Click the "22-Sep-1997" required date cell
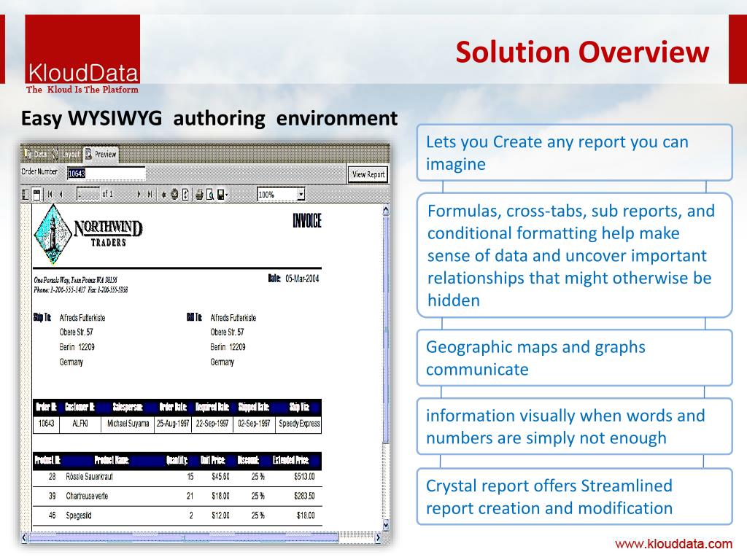Viewport: 747px width, 560px height. [x=212, y=424]
